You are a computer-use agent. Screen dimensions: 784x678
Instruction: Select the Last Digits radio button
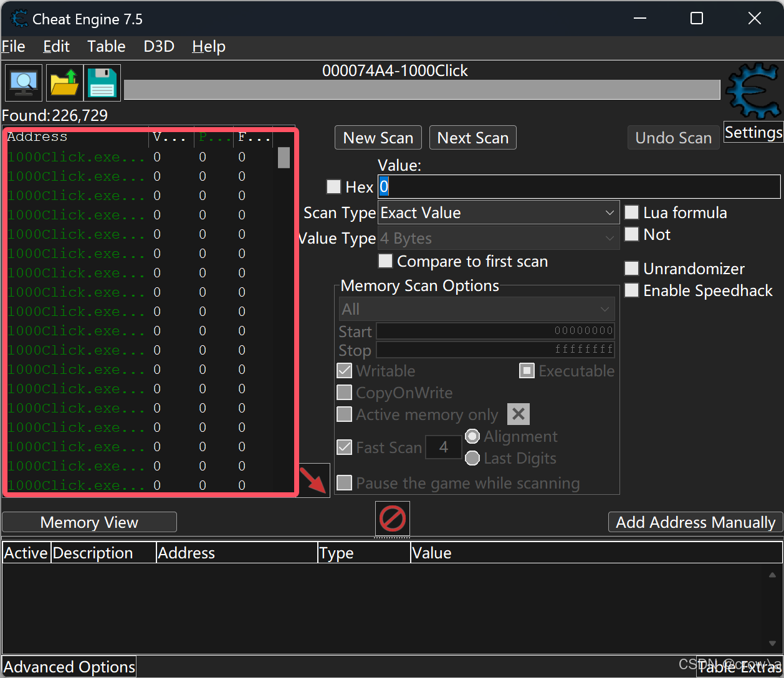pos(472,458)
